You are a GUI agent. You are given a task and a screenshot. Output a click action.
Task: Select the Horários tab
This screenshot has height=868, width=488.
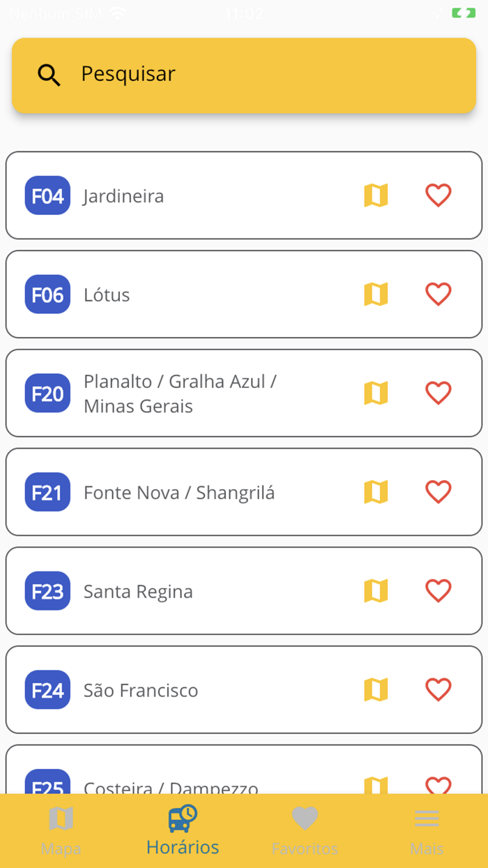183,830
